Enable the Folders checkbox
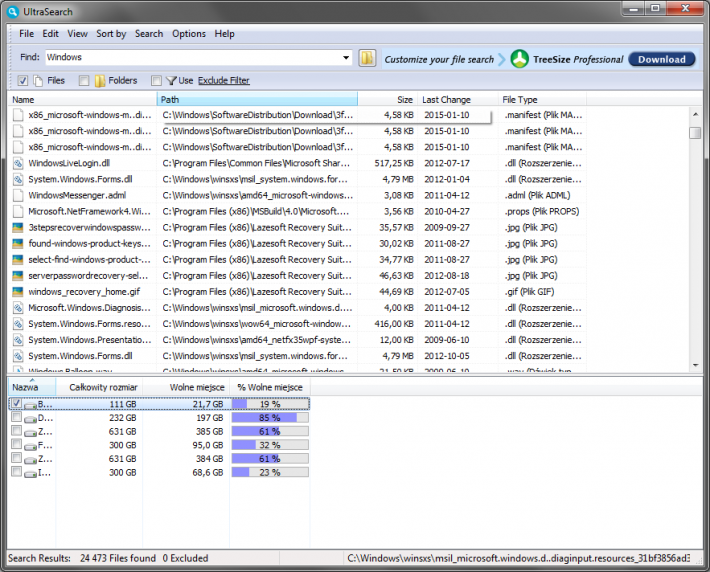Image resolution: width=710 pixels, height=572 pixels. pyautogui.click(x=84, y=81)
